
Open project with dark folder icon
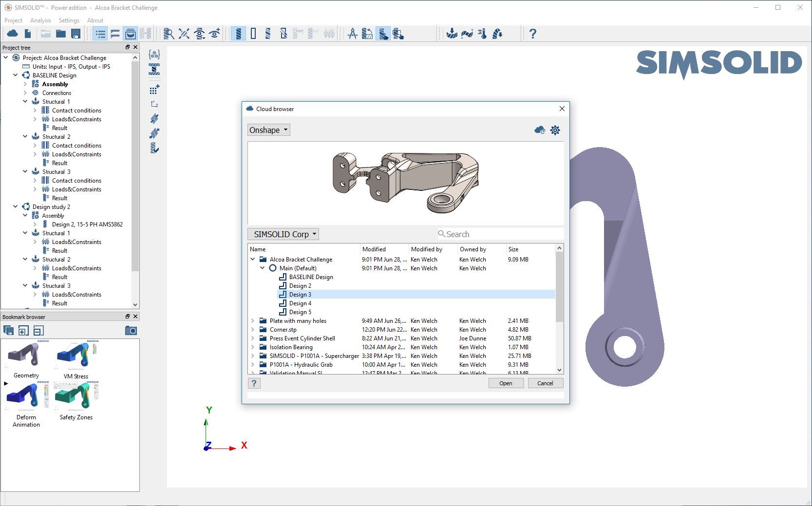[x=61, y=34]
